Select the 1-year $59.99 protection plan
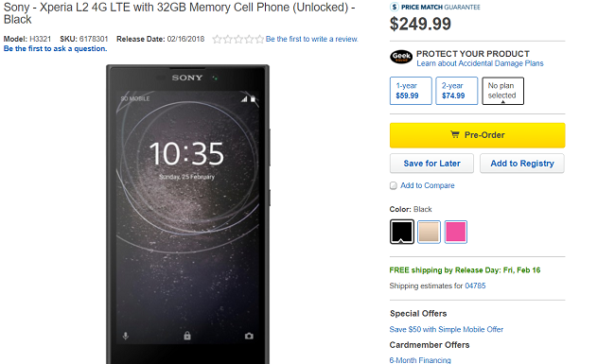 pyautogui.click(x=411, y=91)
